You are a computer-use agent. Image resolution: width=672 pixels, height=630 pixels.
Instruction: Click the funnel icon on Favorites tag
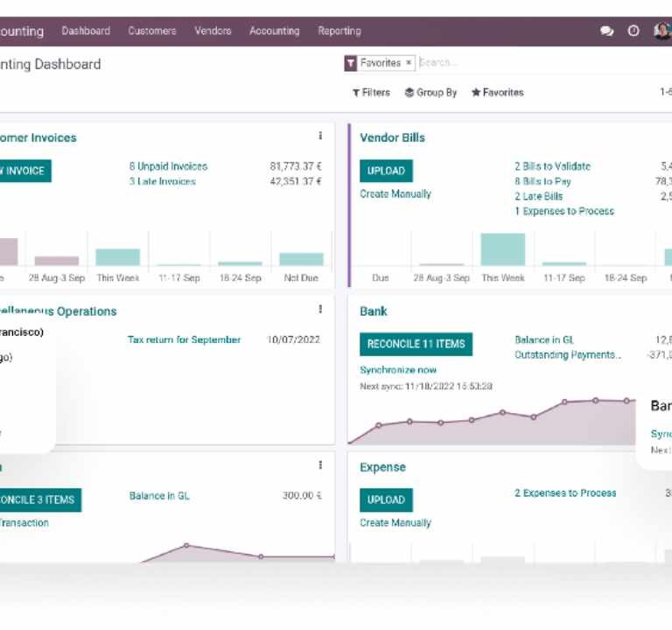pos(351,63)
